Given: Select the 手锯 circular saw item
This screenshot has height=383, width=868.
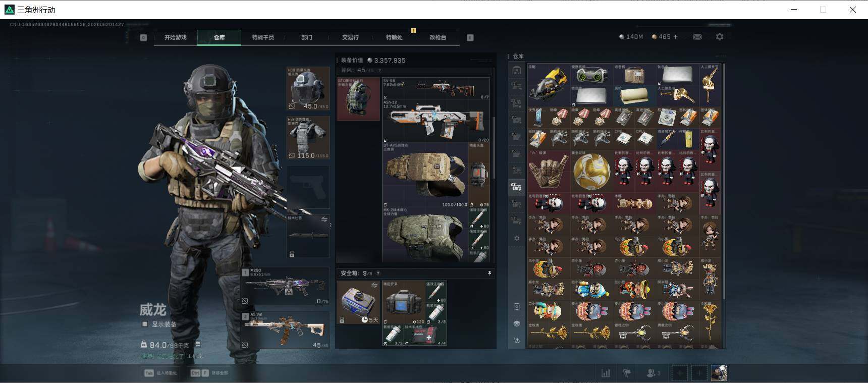Looking at the screenshot, I should [x=548, y=85].
